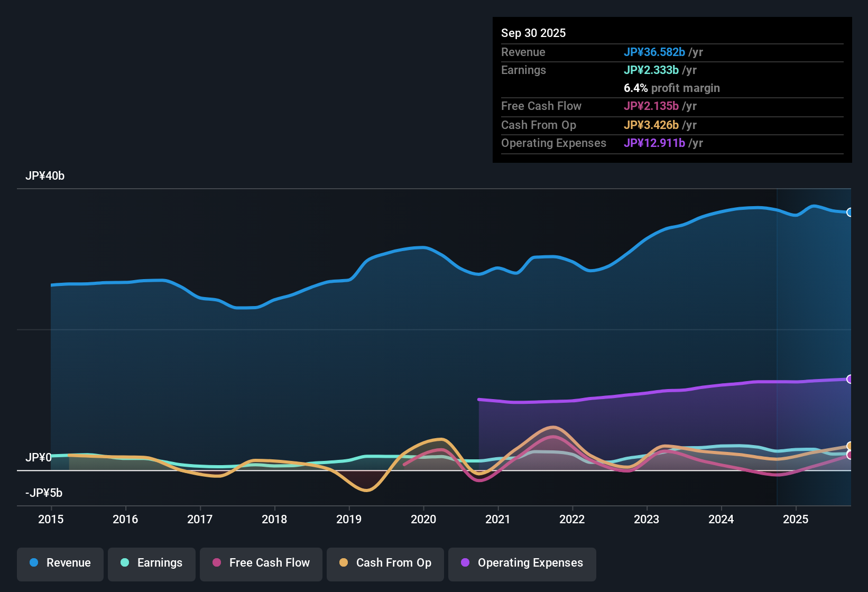Screen dimensions: 868x592
Task: Select the Revenue endpoint marker on the chart
Action: [851, 211]
